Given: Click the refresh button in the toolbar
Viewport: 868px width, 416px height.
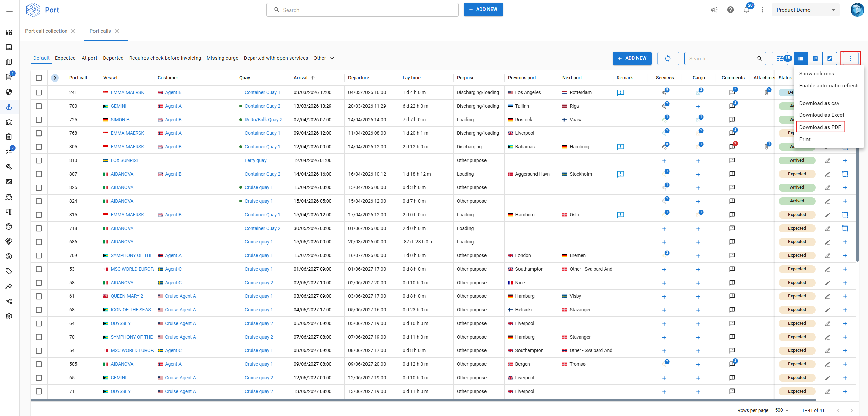Looking at the screenshot, I should [x=668, y=58].
